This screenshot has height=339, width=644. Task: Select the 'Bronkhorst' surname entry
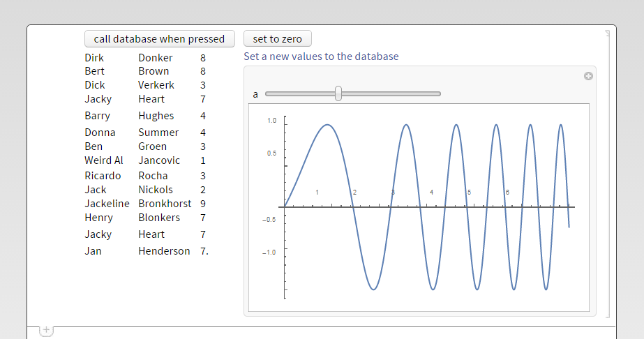(x=165, y=204)
